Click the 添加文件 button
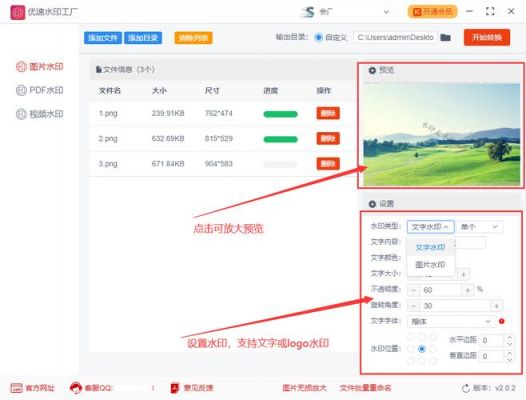 pos(103,38)
